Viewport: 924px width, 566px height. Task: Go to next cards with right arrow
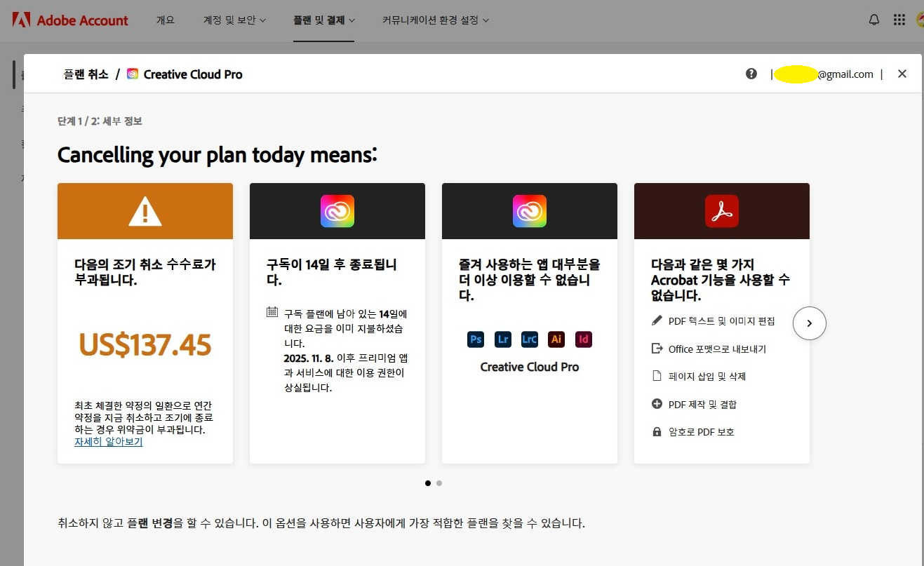pyautogui.click(x=810, y=323)
